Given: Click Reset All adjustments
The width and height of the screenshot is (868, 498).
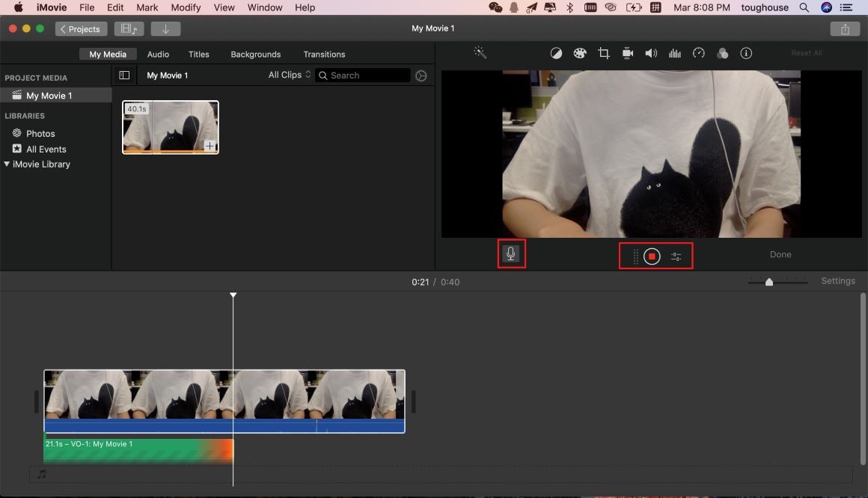Looking at the screenshot, I should 807,53.
